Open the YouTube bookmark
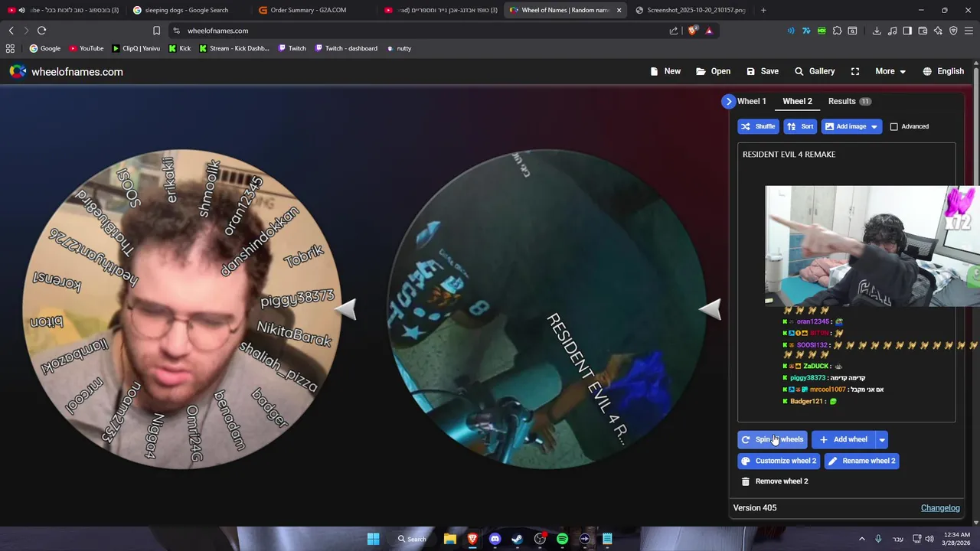This screenshot has height=551, width=980. point(86,48)
